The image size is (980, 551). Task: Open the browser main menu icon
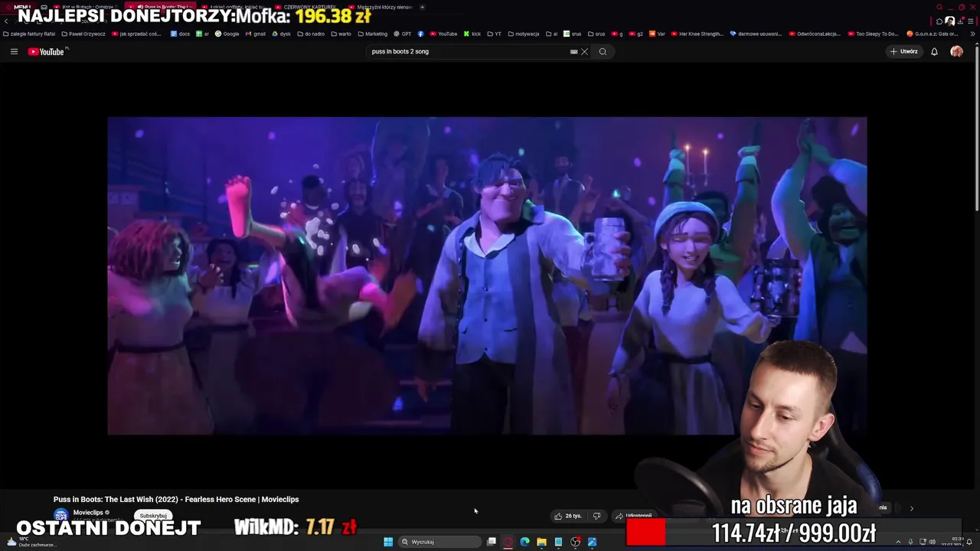[x=972, y=21]
